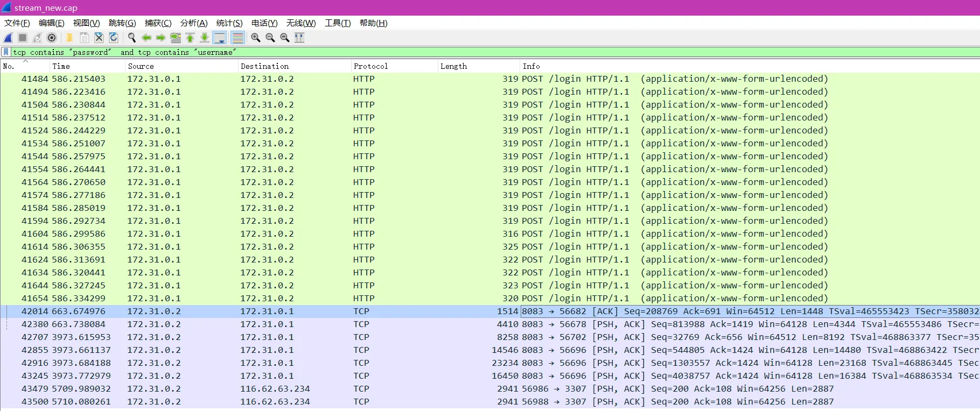Toggle auto-scroll during live capture

[x=220, y=38]
